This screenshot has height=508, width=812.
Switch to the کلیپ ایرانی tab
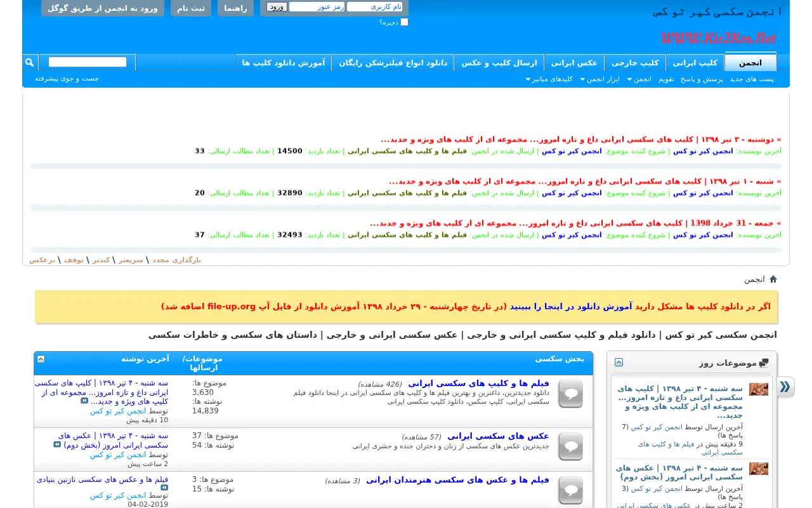pyautogui.click(x=695, y=63)
